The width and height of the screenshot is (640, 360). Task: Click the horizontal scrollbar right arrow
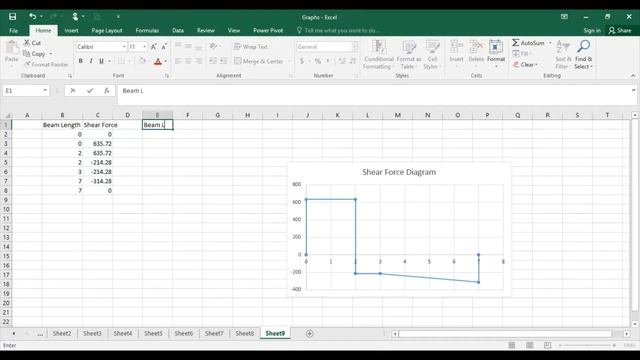pyautogui.click(x=627, y=334)
